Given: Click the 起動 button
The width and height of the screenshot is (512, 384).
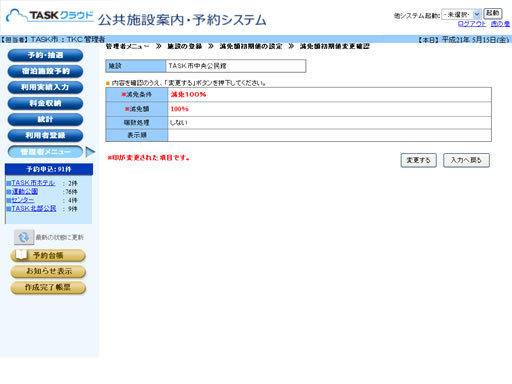Looking at the screenshot, I should coord(493,13).
